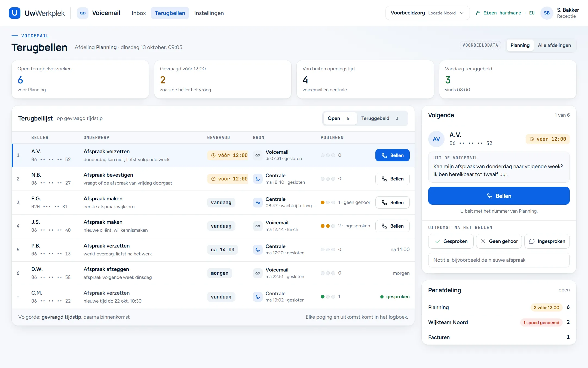Switch department filter to Planning
This screenshot has height=368, width=588.
point(520,45)
